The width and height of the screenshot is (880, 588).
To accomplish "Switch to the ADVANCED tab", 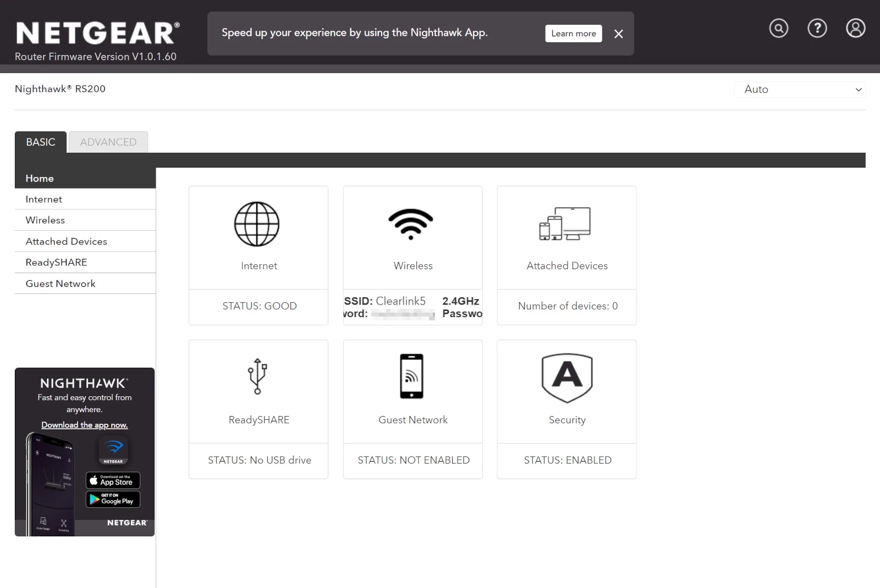I will [x=108, y=142].
